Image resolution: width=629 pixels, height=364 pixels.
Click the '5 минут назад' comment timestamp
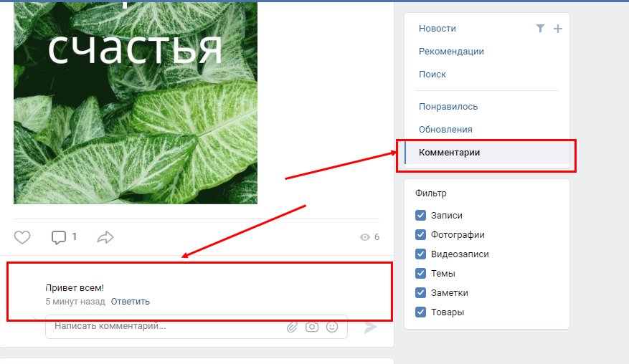(75, 302)
